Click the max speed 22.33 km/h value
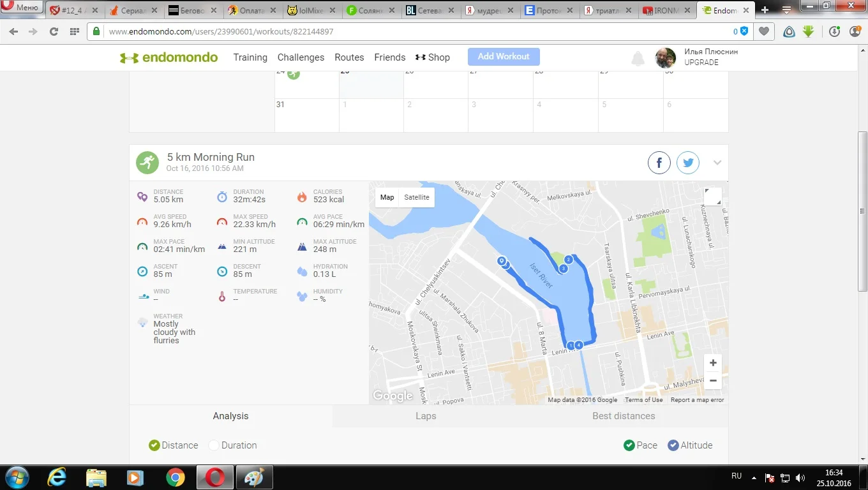 pos(254,225)
